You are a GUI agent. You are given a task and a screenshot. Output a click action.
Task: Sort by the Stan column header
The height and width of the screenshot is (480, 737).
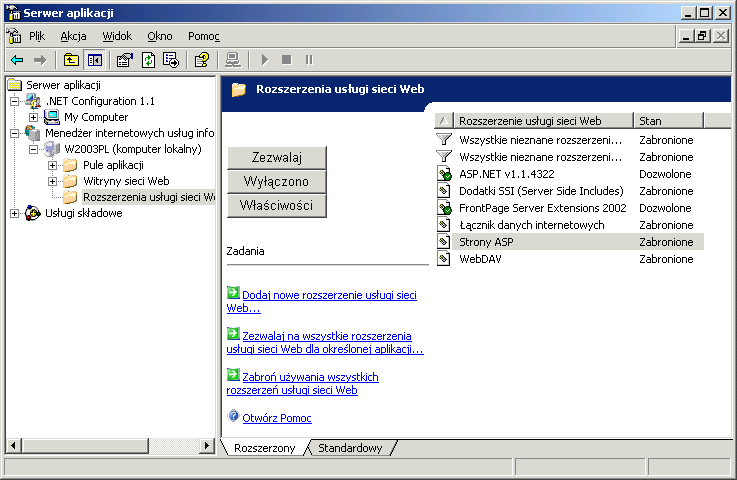point(668,121)
